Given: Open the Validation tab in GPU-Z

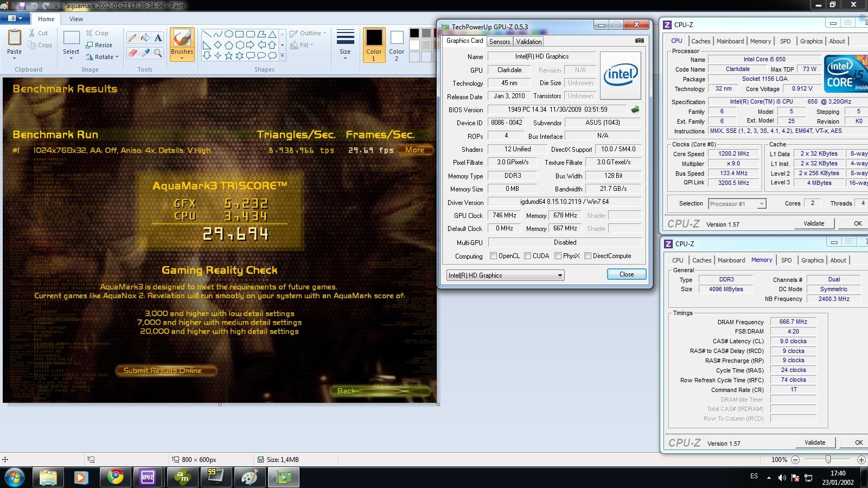Looking at the screenshot, I should [x=528, y=41].
